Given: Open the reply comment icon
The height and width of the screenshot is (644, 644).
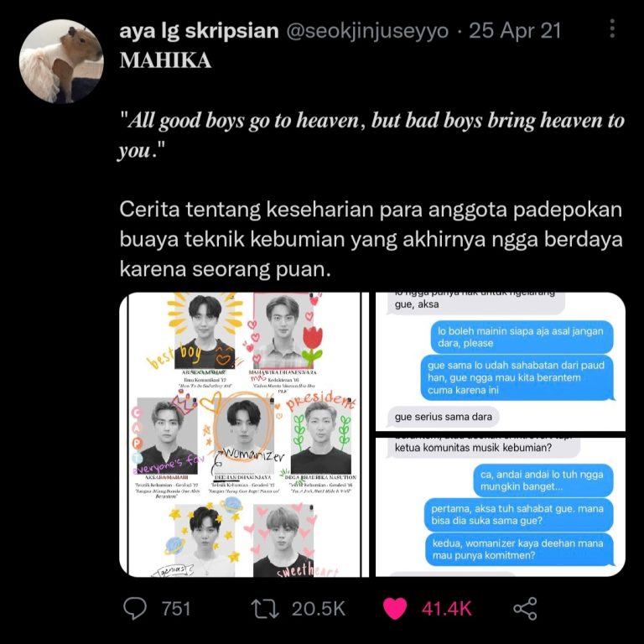Looking at the screenshot, I should coord(135,608).
